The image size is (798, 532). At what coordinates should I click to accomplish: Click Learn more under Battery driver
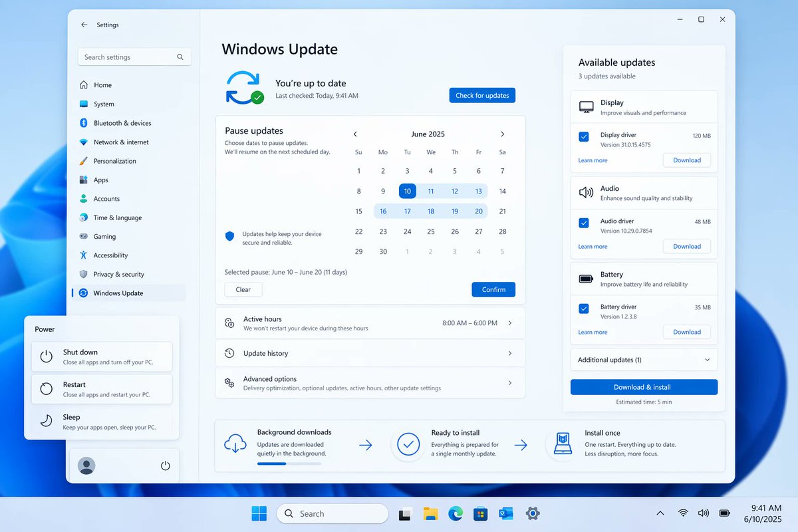tap(593, 332)
